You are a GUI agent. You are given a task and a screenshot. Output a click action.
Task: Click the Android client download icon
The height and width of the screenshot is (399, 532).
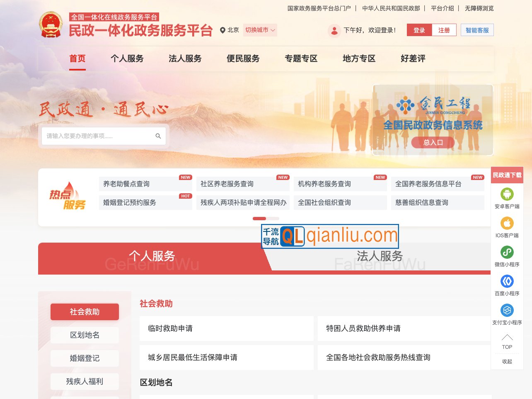tap(507, 195)
